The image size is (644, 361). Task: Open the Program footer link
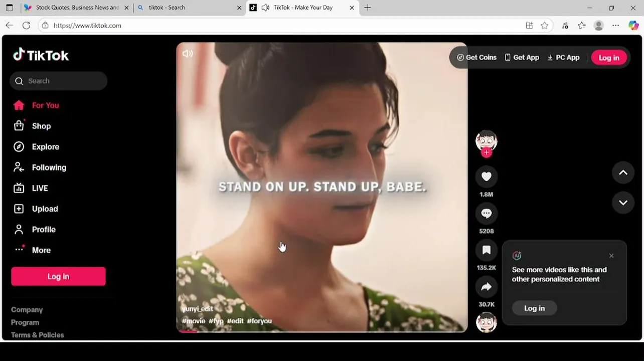25,322
